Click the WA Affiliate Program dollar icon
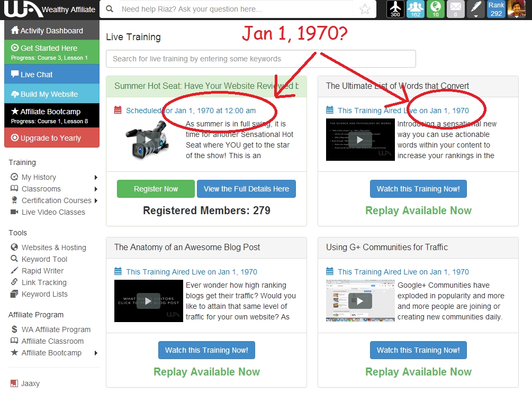Image resolution: width=532 pixels, height=394 pixels. tap(14, 329)
